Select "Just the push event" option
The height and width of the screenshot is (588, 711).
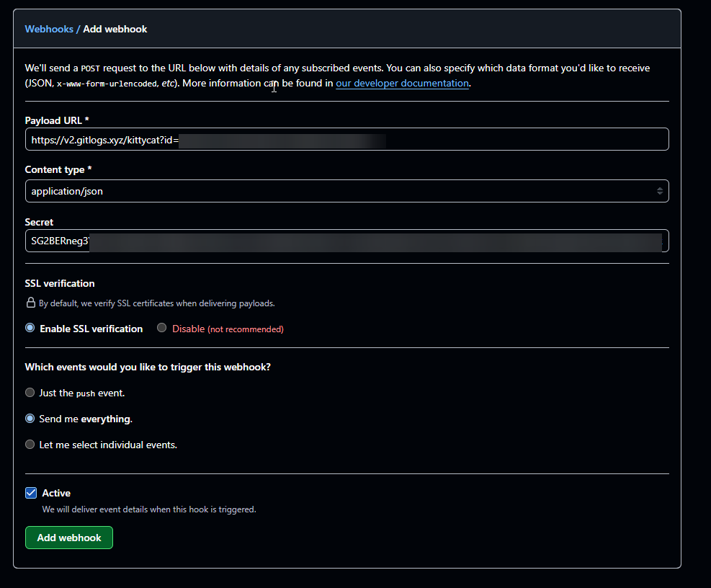pos(30,392)
